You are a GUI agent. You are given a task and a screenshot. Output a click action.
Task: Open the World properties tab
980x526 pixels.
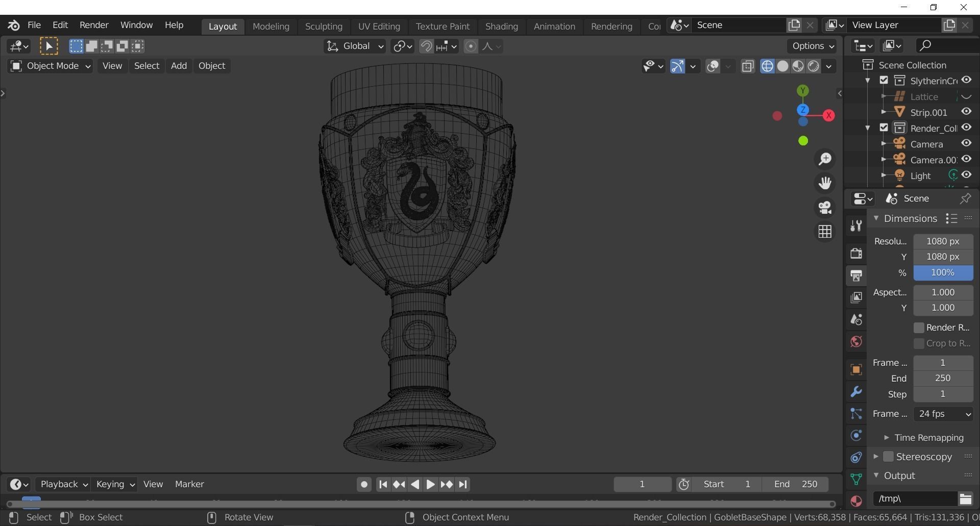click(856, 342)
